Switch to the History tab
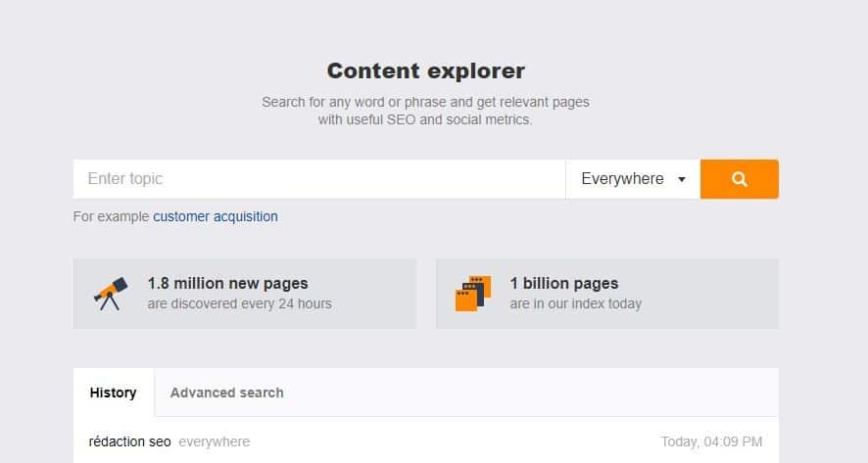Screen dimensions: 868x463 point(114,393)
